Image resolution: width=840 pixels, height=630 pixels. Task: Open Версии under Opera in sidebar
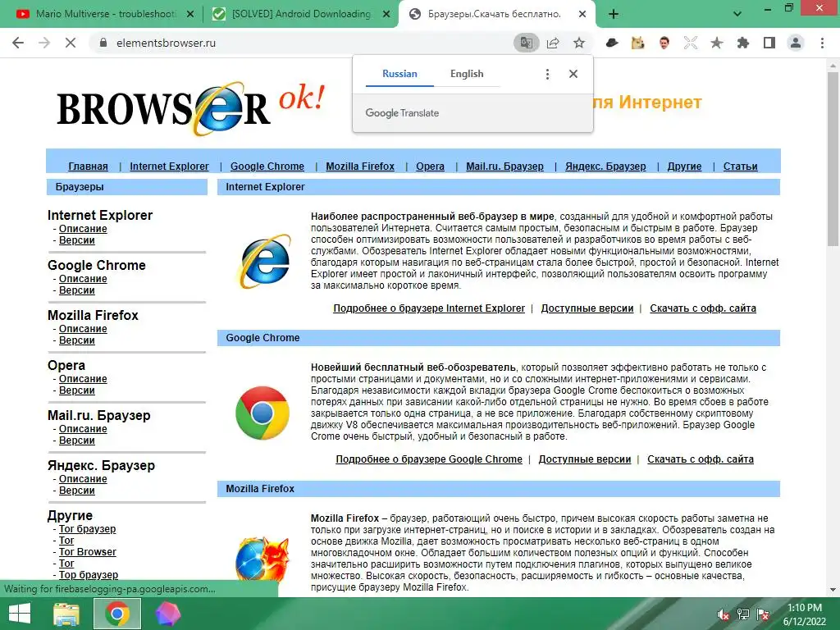tap(76, 390)
